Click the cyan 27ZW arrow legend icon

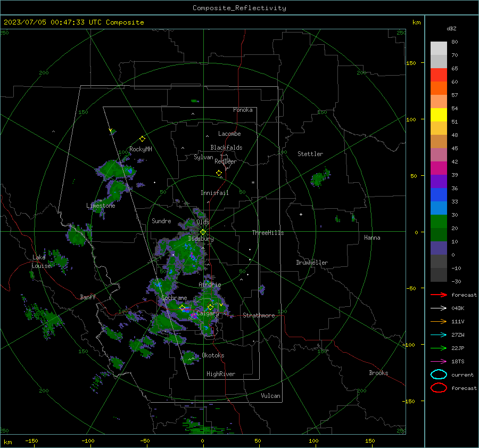[x=439, y=335]
